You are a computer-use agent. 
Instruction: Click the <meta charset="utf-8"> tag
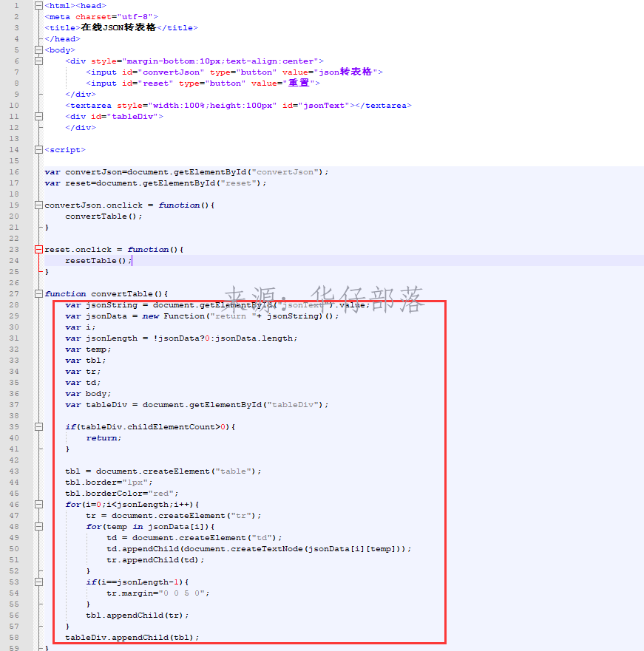101,17
